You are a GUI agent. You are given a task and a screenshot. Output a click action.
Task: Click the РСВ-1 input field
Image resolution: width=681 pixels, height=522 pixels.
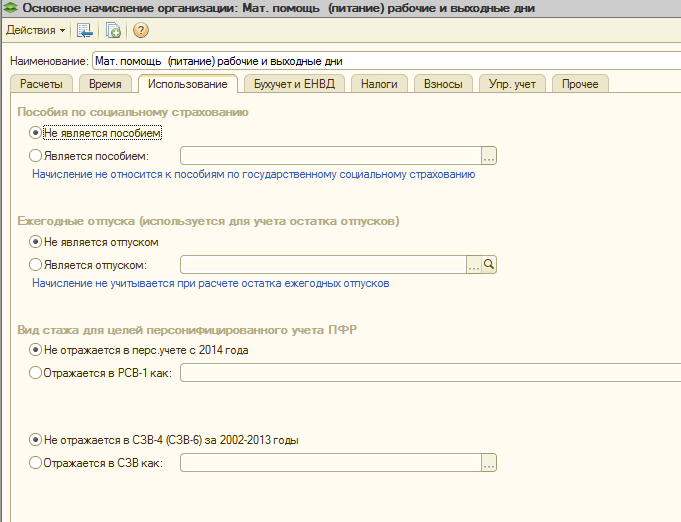pyautogui.click(x=430, y=373)
